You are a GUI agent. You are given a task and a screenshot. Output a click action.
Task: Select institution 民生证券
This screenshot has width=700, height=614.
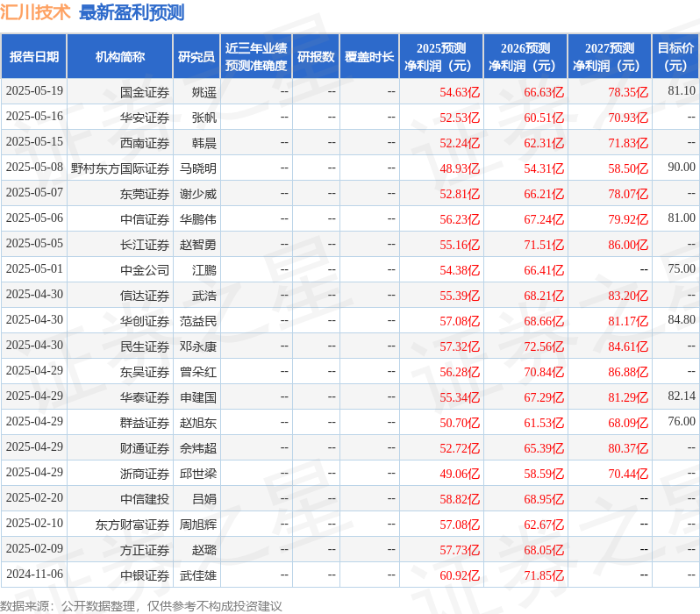click(145, 347)
